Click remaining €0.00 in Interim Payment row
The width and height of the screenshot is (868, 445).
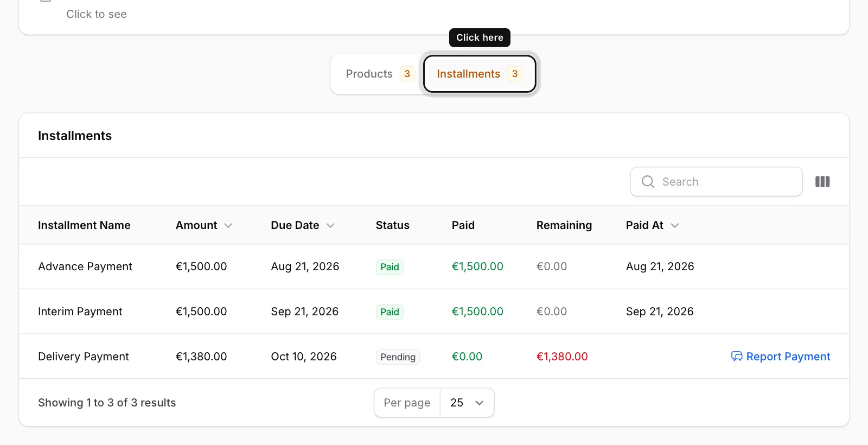(x=552, y=311)
